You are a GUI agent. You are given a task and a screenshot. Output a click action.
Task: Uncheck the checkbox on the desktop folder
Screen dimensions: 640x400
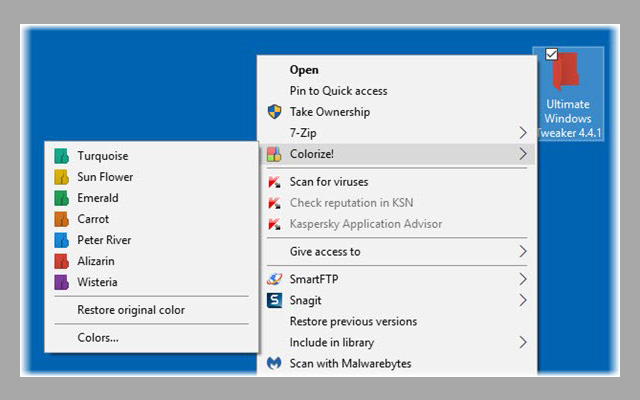[551, 54]
